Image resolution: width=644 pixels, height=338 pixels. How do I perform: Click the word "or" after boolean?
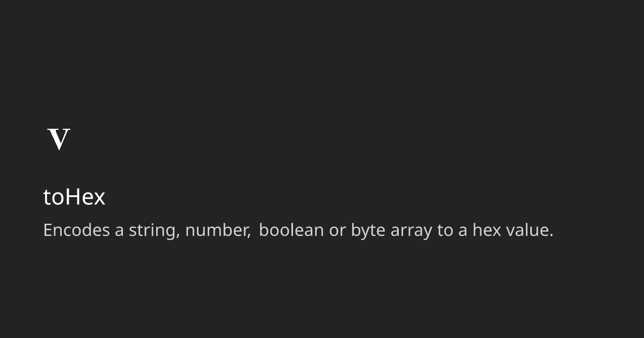tap(338, 232)
